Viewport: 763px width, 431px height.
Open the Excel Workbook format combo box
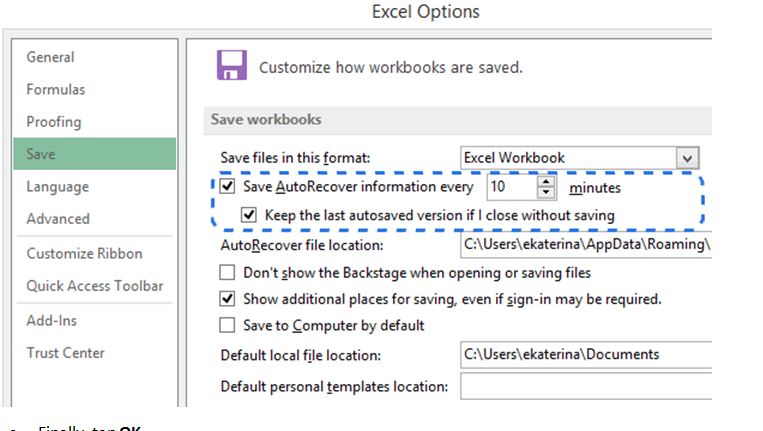(x=580, y=158)
